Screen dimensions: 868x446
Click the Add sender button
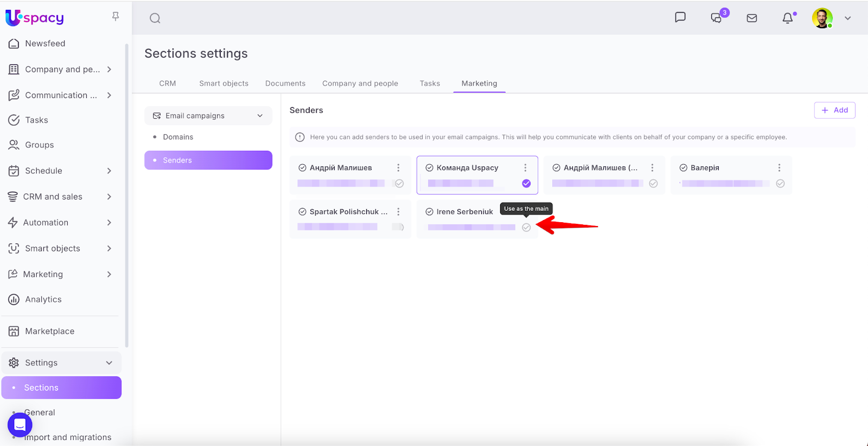(x=834, y=110)
